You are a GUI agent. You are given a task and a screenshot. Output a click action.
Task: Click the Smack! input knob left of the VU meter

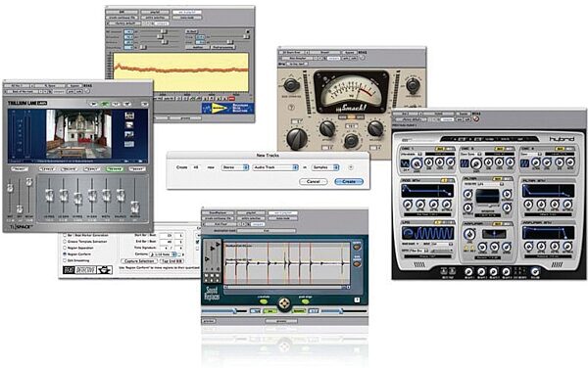point(292,86)
